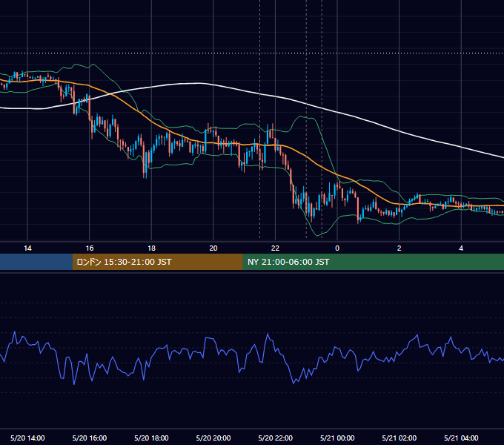504x445 pixels.
Task: Click the 5/21 02:00 date label
Action: click(x=399, y=438)
